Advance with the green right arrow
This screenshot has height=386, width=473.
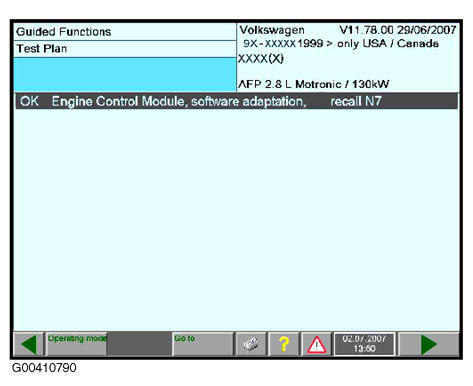click(x=429, y=344)
